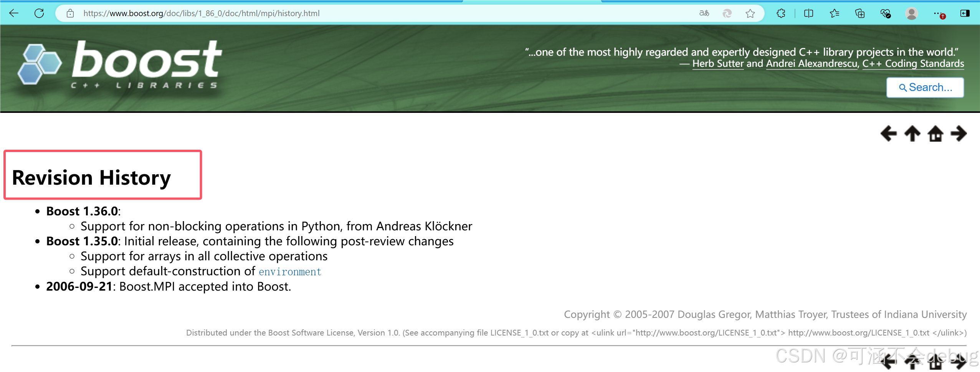Open the Herb Sutter link

718,63
